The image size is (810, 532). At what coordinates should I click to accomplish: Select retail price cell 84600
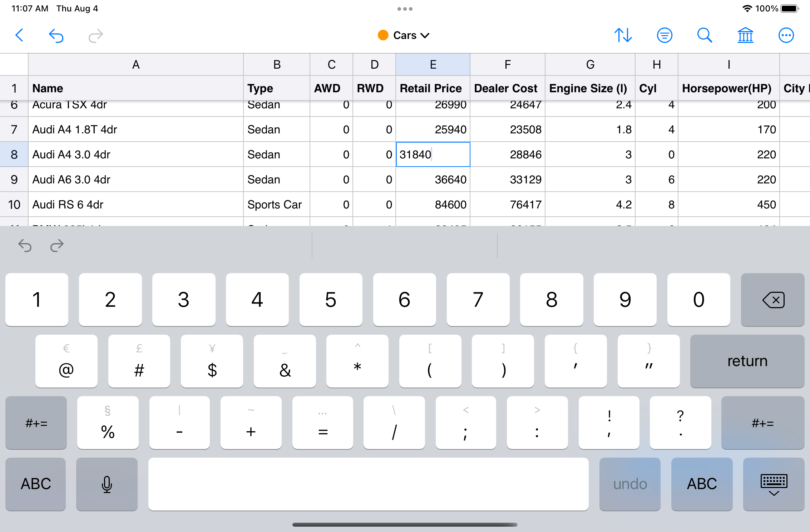pyautogui.click(x=433, y=205)
